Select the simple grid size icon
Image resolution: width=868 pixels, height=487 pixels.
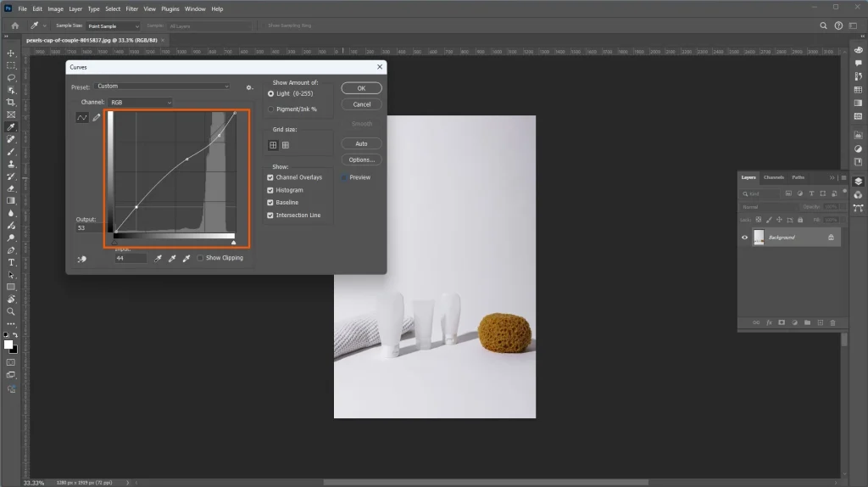point(273,145)
